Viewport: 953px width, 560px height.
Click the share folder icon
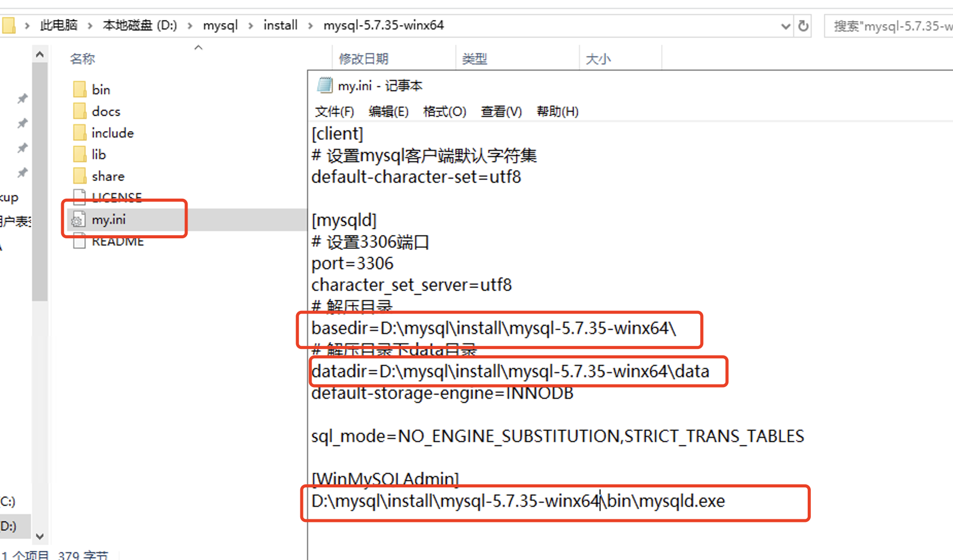coord(79,176)
